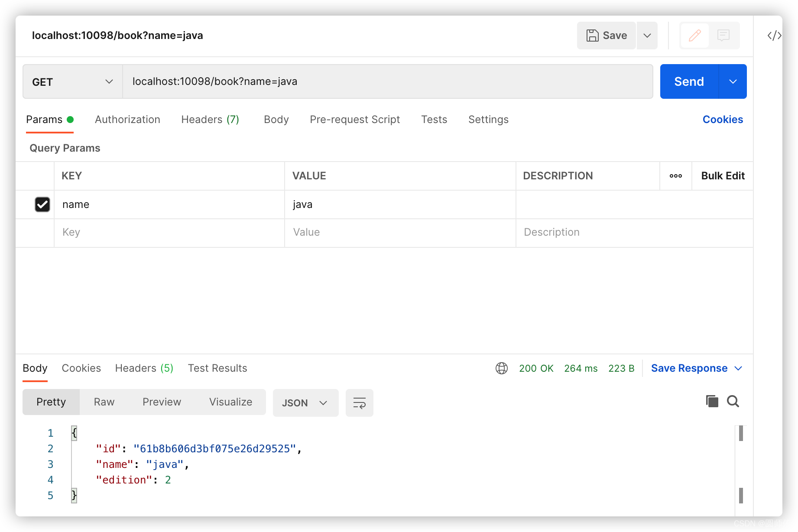The height and width of the screenshot is (532, 798).
Task: Open the Test Results tab
Action: coord(217,368)
